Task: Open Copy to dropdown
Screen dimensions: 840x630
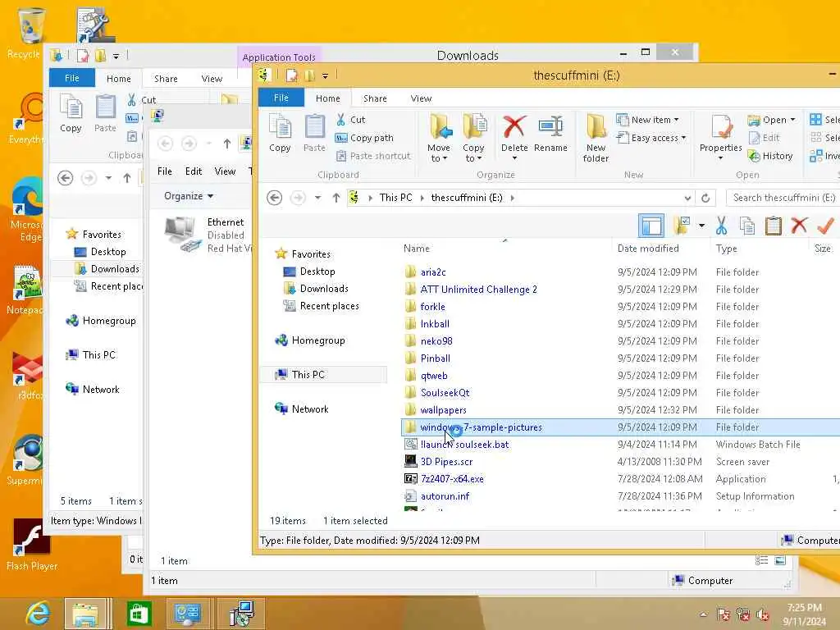Action: pos(473,138)
